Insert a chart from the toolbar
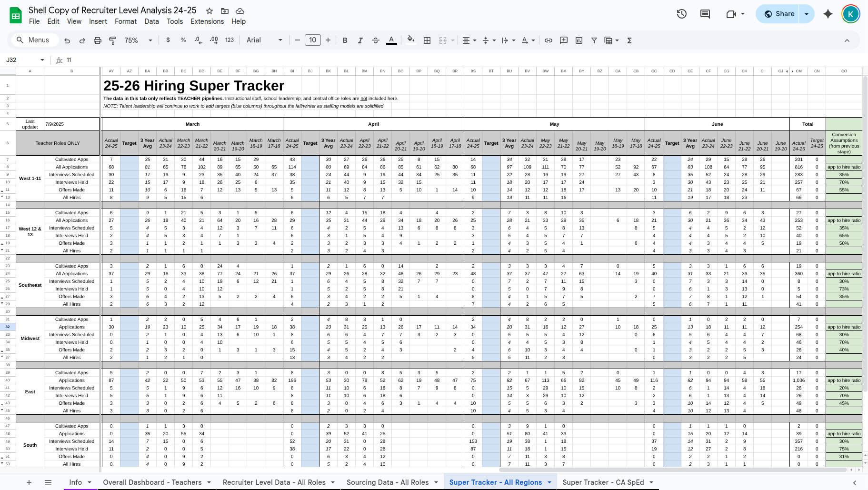Viewport: 868px width, 490px height. [x=579, y=40]
